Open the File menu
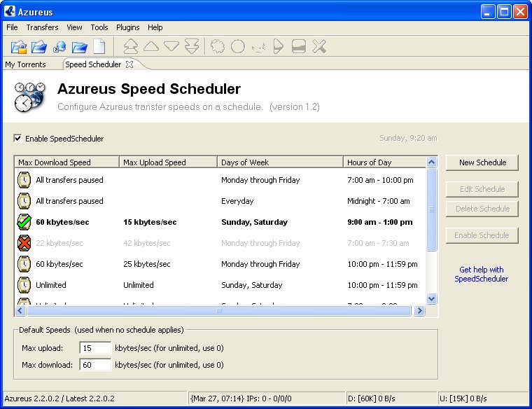Viewport: 532px width, 409px height. tap(12, 27)
